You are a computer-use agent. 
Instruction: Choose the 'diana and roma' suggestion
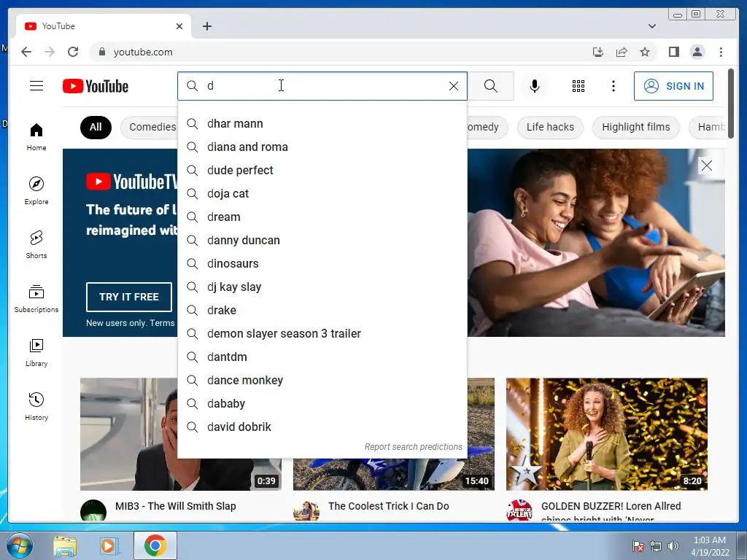pos(322,147)
